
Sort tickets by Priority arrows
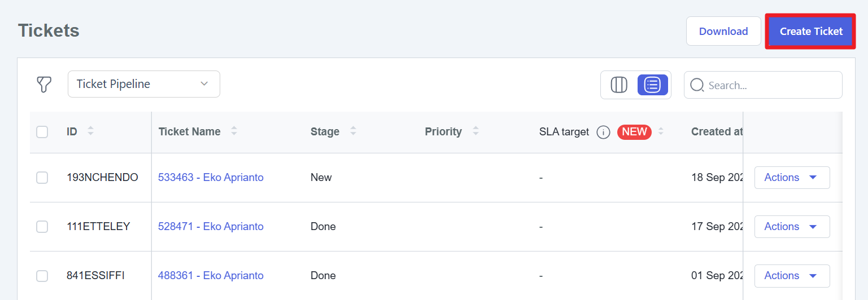[x=476, y=131]
